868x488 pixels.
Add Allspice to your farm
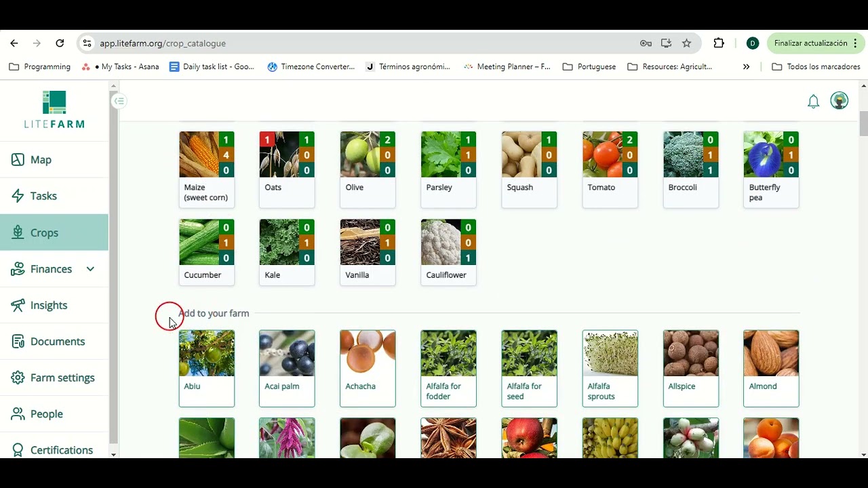pyautogui.click(x=690, y=369)
